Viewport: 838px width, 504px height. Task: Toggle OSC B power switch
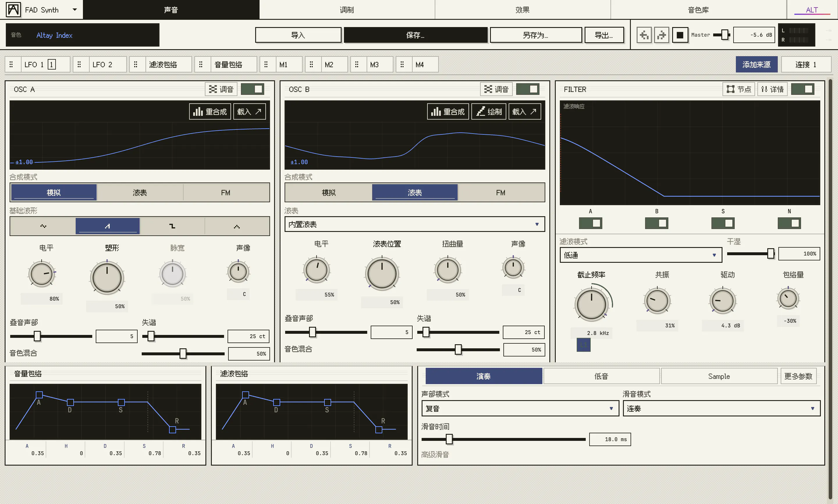coord(527,89)
